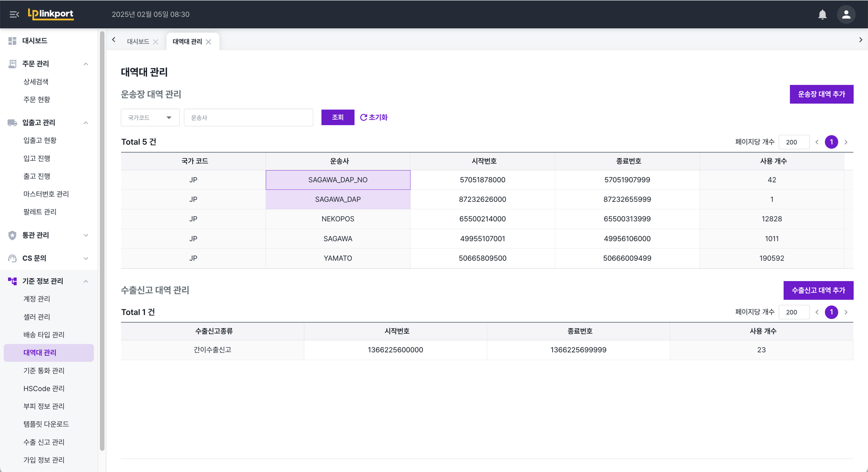Viewport: 868px width, 472px height.
Task: Click the 조회 search button
Action: tap(338, 117)
